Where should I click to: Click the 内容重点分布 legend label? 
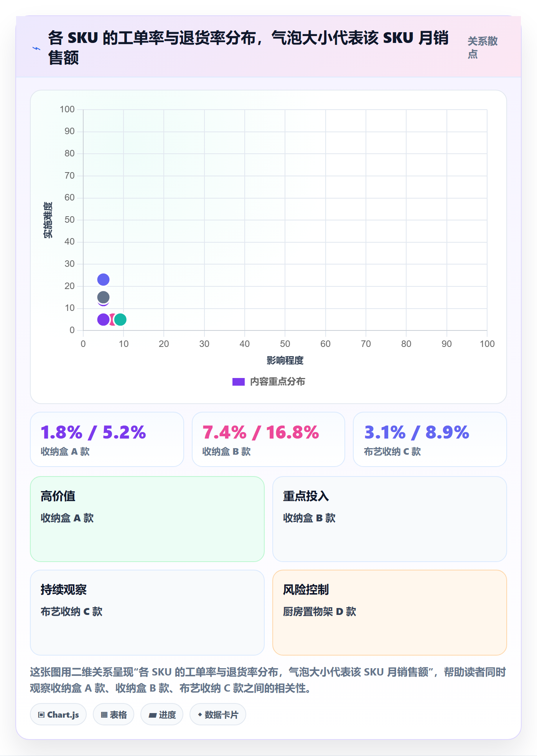click(277, 382)
